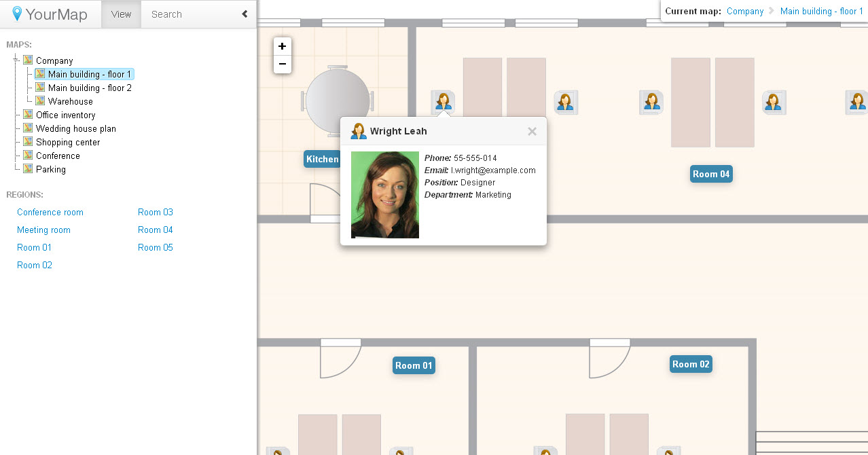Go to the Conference room region
Screen dimensions: 868x455
(x=50, y=212)
